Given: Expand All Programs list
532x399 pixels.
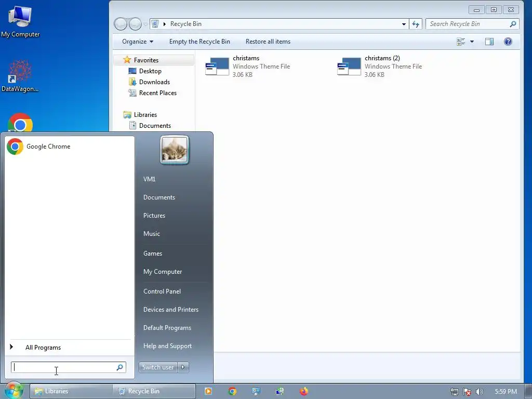Looking at the screenshot, I should coord(43,348).
